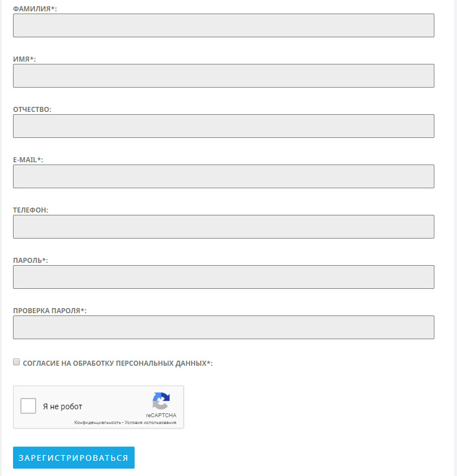Click into the Отчество field

[x=223, y=126]
